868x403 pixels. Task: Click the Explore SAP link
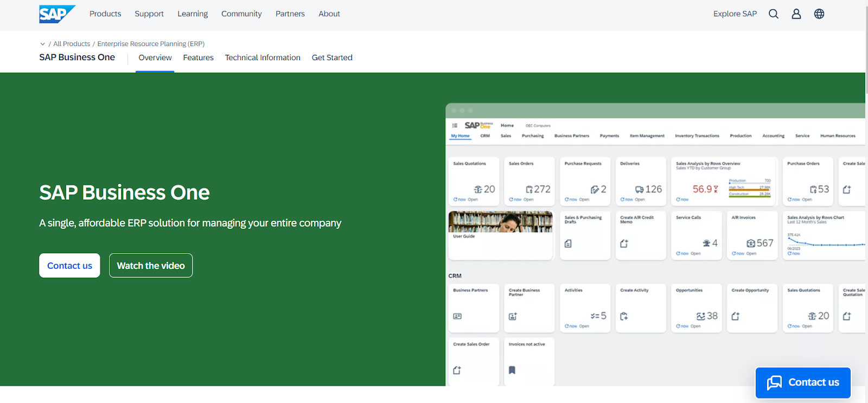point(735,14)
